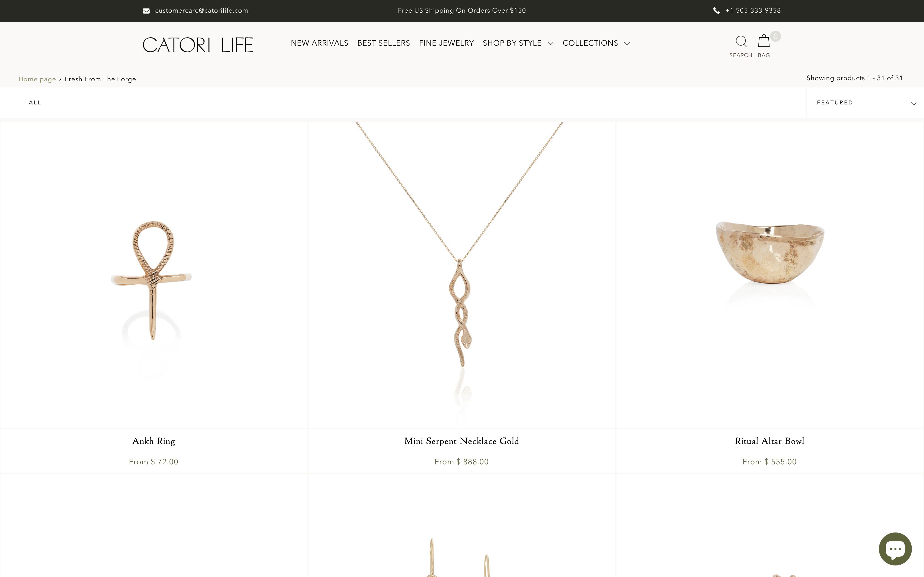
Task: Open the search magnifier icon
Action: (741, 41)
